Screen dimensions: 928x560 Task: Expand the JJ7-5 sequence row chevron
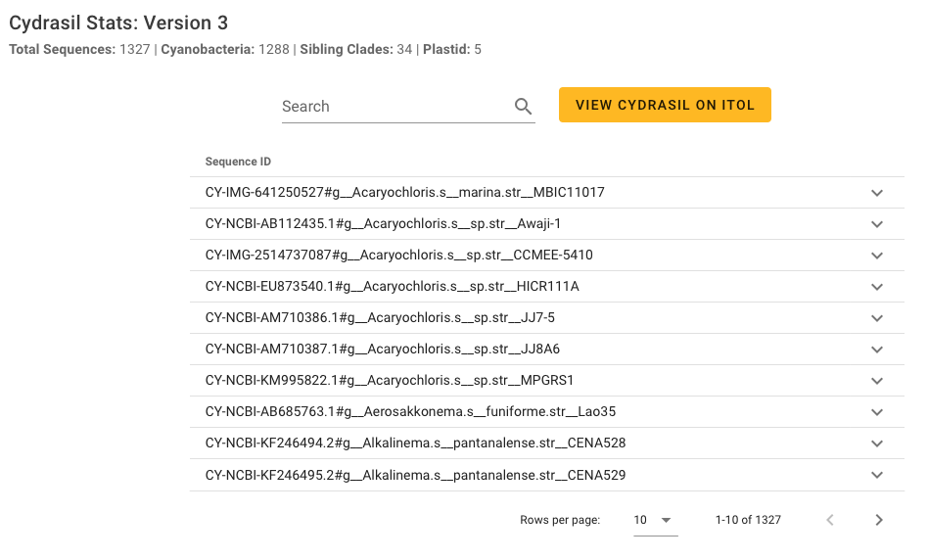click(877, 318)
